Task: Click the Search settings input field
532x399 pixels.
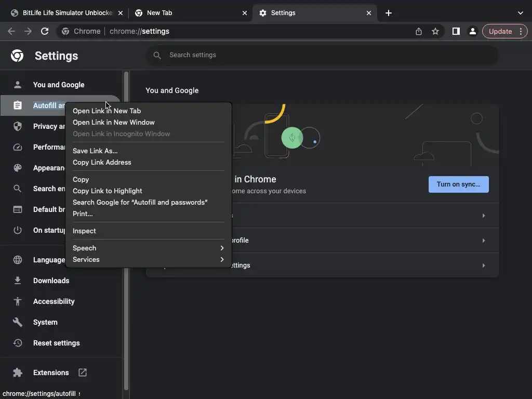Action: click(322, 55)
